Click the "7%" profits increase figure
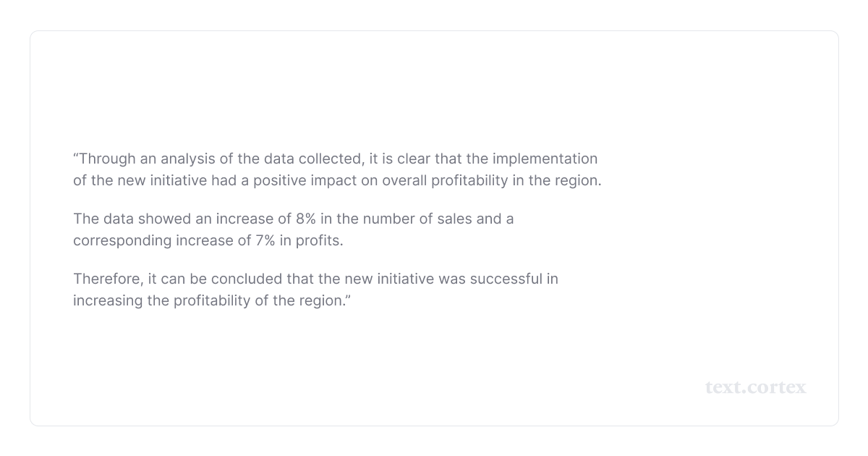 (265, 240)
